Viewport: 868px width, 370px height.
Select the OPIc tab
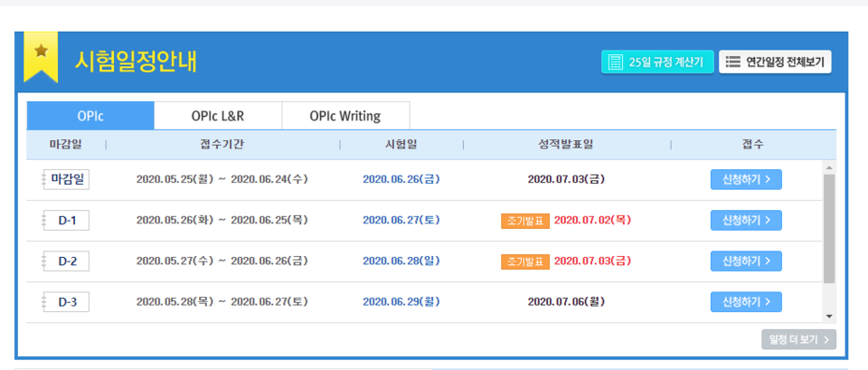90,117
